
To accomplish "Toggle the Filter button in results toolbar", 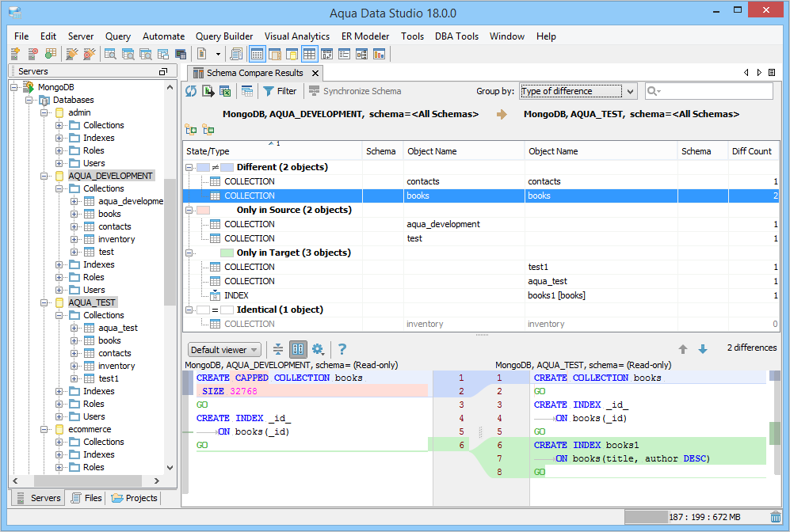I will coord(281,91).
